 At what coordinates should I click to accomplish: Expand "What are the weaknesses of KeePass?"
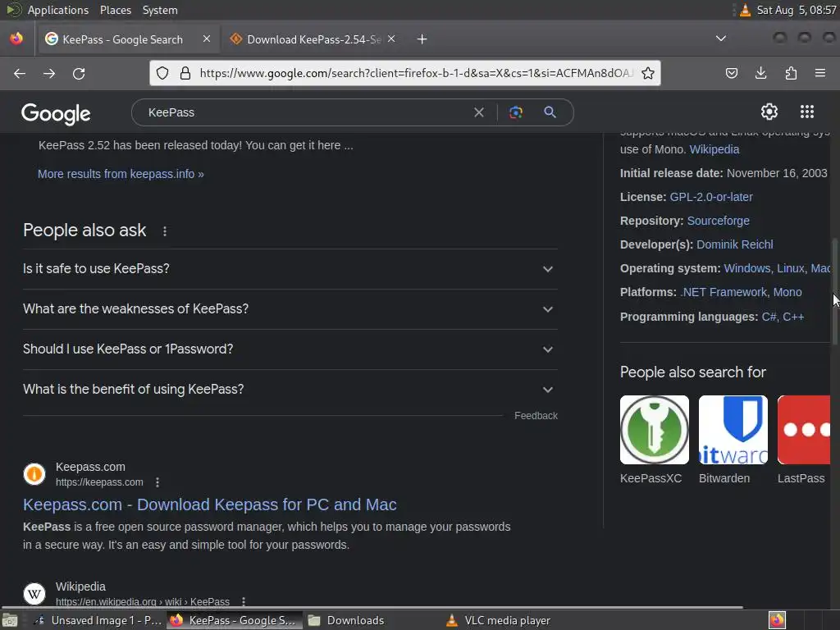pos(290,309)
